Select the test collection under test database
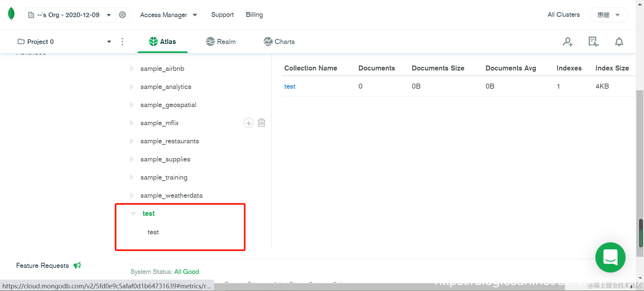 [153, 232]
